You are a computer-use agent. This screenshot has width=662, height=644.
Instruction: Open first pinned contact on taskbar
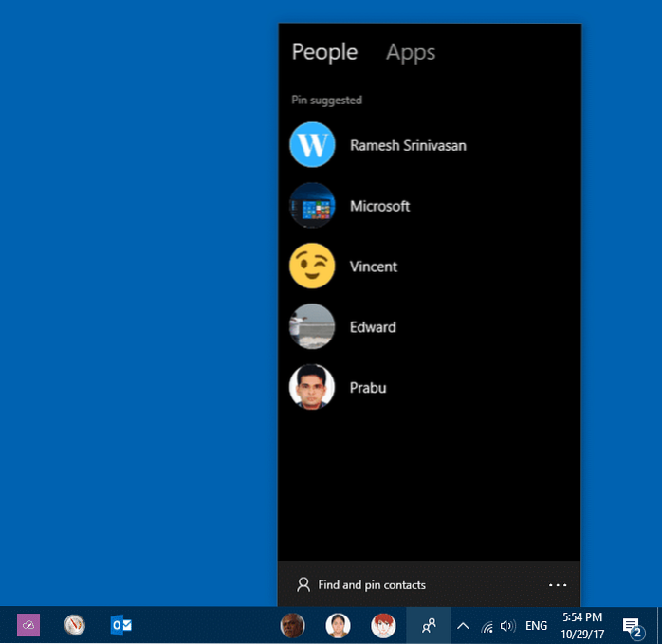tap(293, 625)
